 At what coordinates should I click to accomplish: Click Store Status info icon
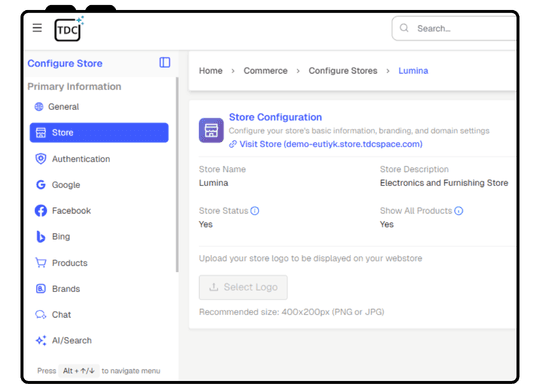tap(255, 211)
